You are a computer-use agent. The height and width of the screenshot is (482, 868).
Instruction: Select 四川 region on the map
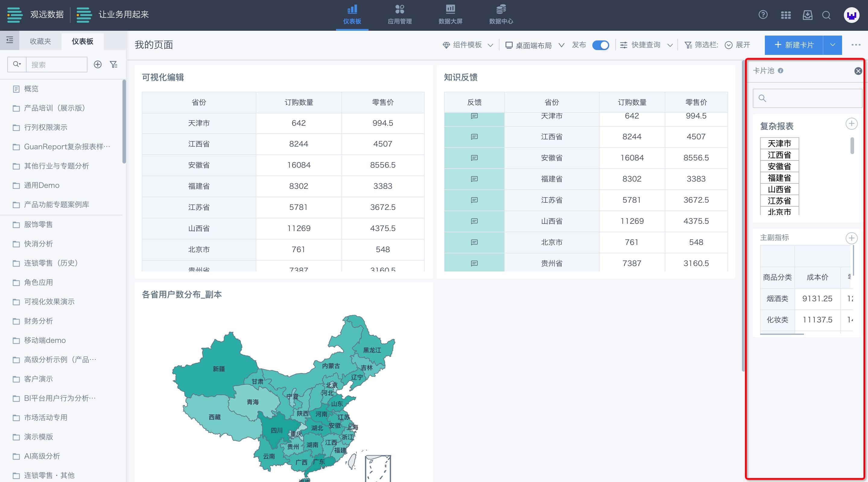277,430
